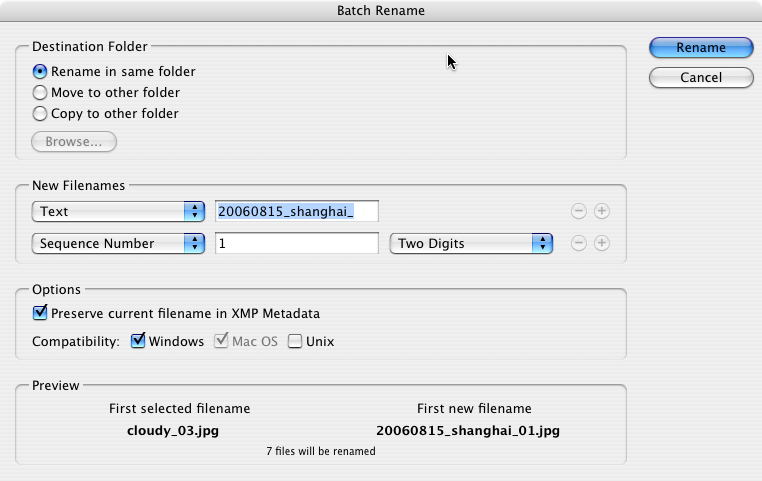Click the '7 files will be renamed' text
This screenshot has width=762, height=481.
321,451
